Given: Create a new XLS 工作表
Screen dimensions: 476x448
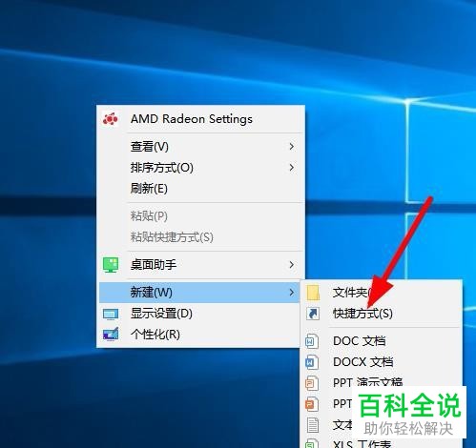Looking at the screenshot, I should 381,442.
